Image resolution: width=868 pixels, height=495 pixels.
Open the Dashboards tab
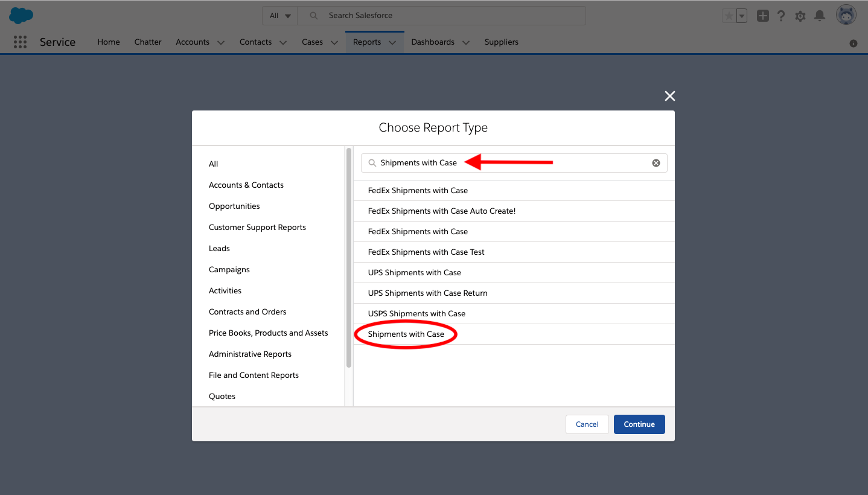(433, 42)
